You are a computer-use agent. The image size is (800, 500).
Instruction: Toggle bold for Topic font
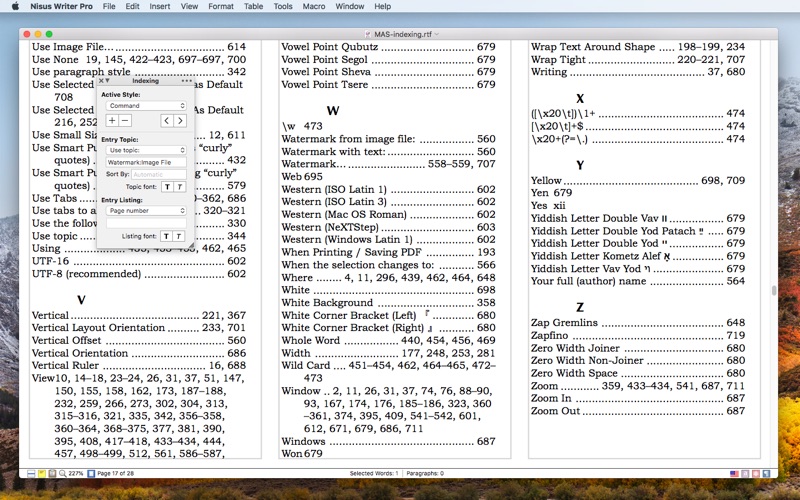click(166, 186)
